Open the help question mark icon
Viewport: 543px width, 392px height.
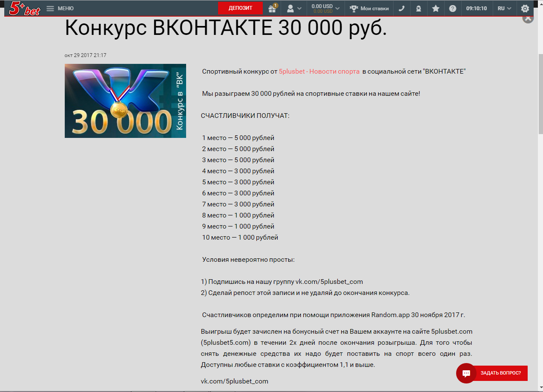(453, 8)
